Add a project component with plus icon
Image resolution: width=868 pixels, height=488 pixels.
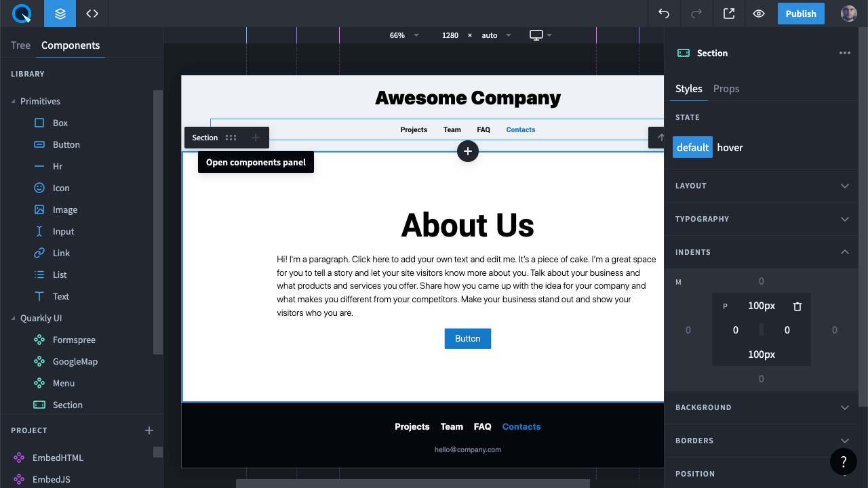pos(149,430)
